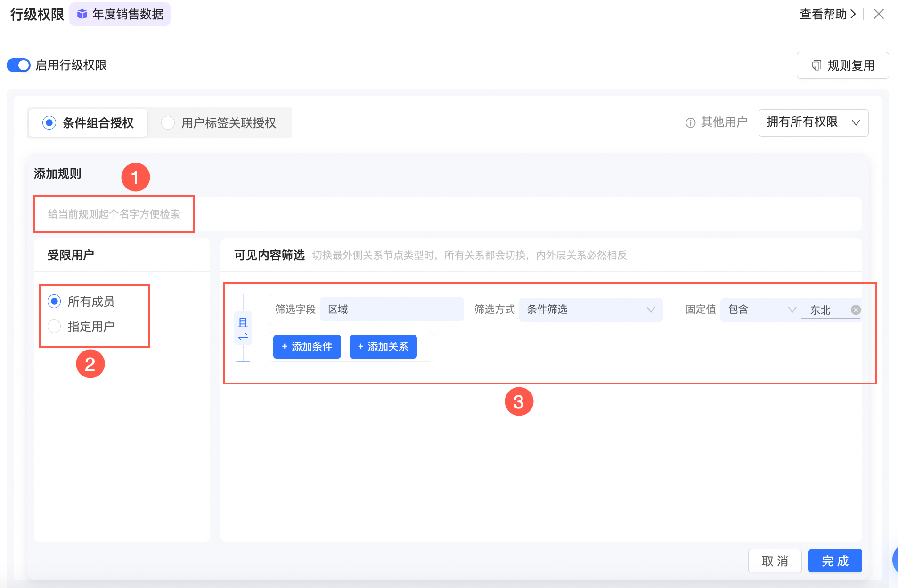This screenshot has height=588, width=898.
Task: Click the 区域 filter field box
Action: 392,309
